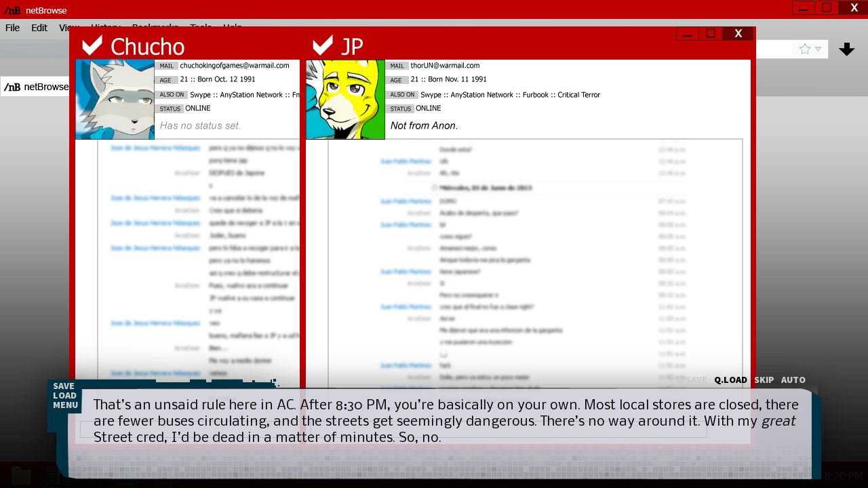Maximize the Chucho and JP chat window
This screenshot has width=868, height=488.
pyautogui.click(x=710, y=34)
